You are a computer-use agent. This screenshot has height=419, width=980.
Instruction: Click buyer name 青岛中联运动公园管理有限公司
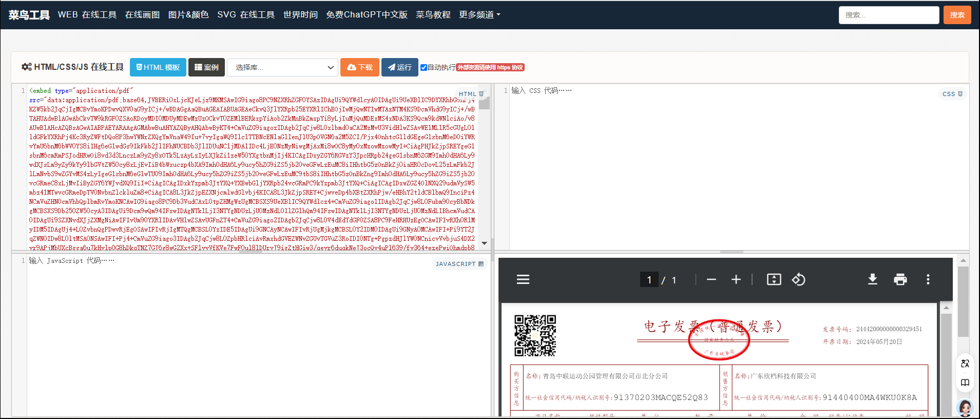[604, 376]
